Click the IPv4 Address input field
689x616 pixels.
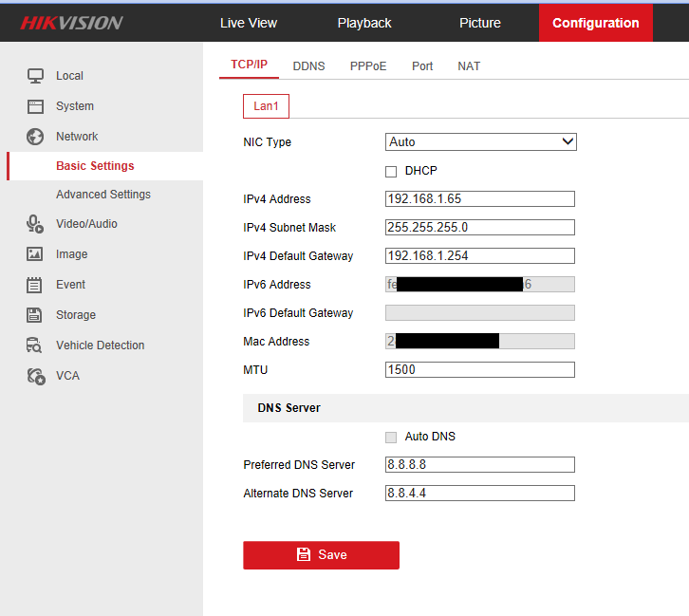coord(480,199)
